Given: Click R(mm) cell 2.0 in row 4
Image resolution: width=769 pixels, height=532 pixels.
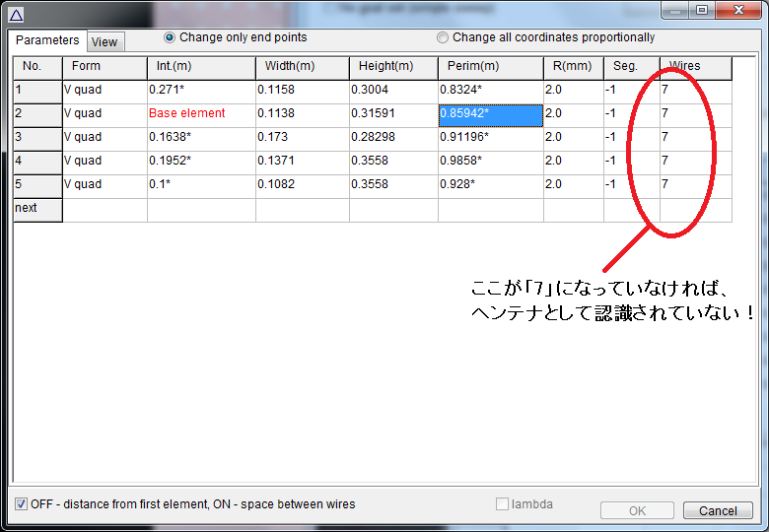Looking at the screenshot, I should coord(574,163).
